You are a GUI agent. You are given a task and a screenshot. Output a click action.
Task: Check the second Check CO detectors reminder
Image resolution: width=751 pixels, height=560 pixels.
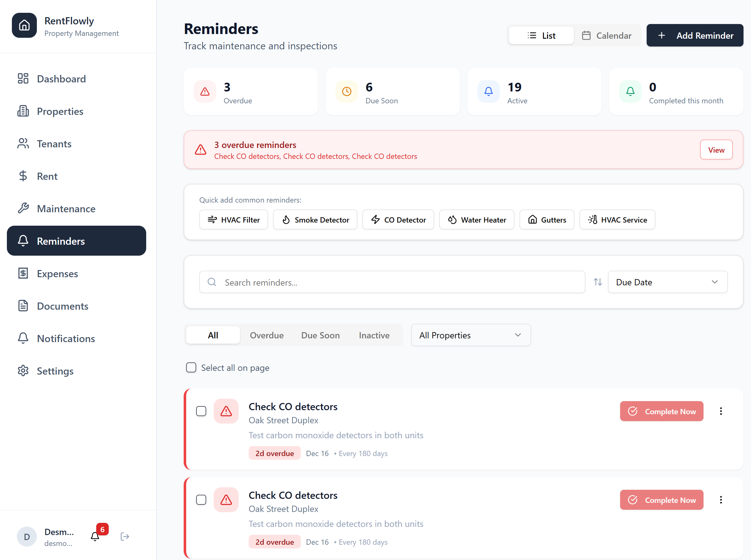pos(201,500)
